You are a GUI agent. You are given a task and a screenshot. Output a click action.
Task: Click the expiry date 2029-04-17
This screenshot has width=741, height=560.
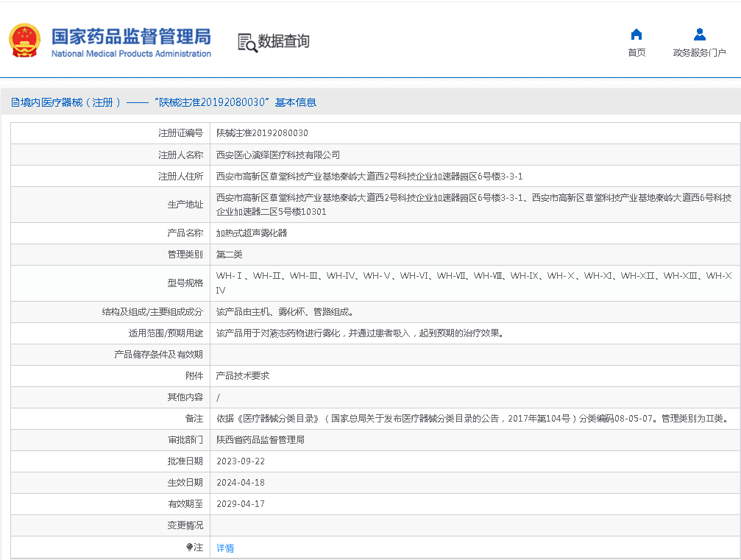241,504
